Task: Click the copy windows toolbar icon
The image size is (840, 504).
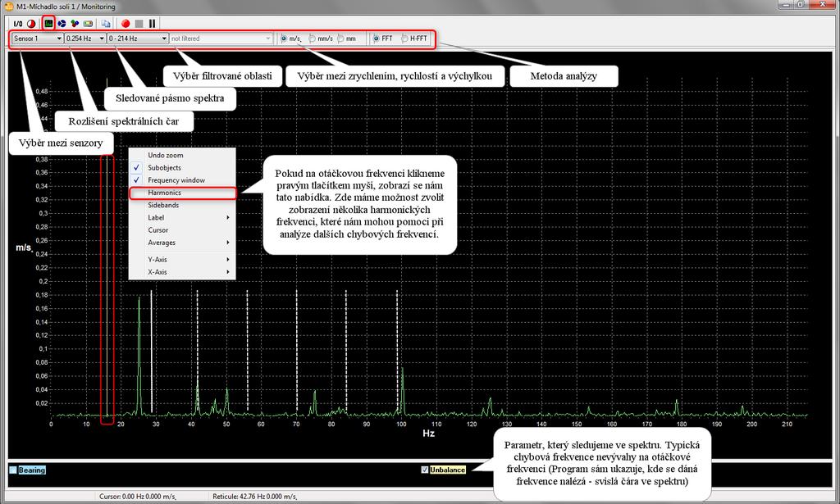Action: tap(106, 24)
